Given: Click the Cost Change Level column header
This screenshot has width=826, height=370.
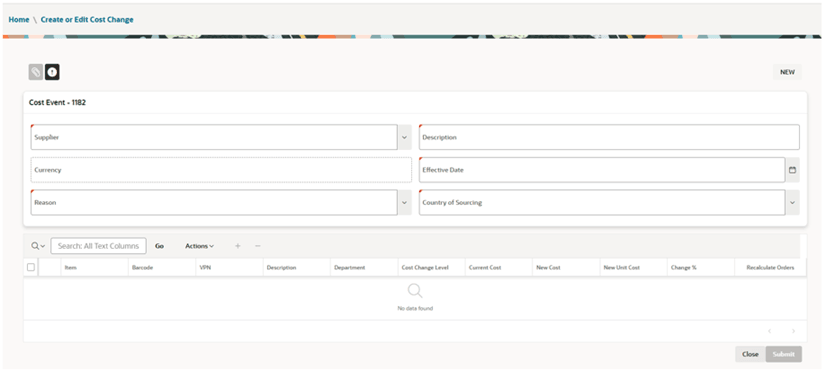Looking at the screenshot, I should (x=431, y=267).
